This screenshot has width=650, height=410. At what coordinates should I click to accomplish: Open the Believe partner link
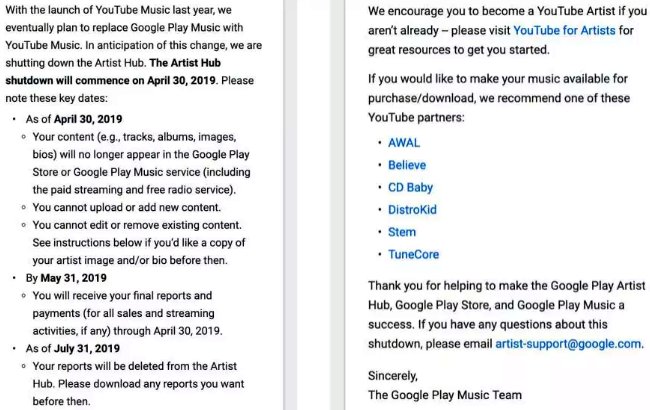407,165
